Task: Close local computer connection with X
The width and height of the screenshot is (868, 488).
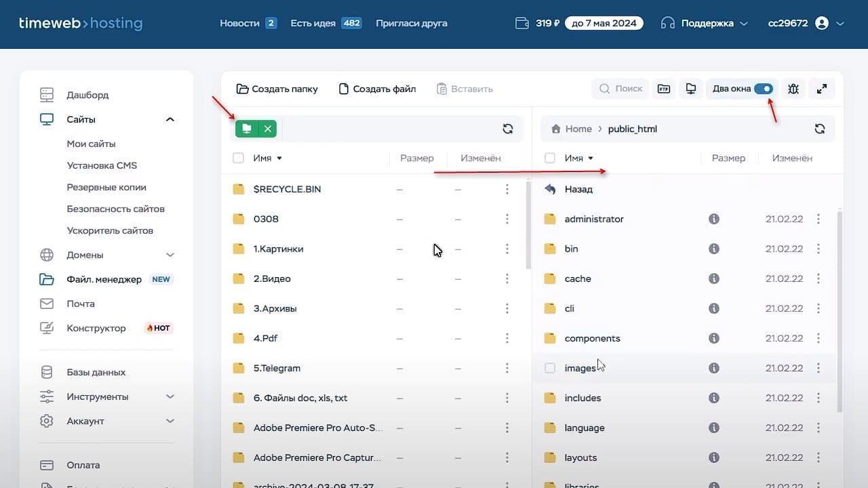Action: [x=268, y=129]
